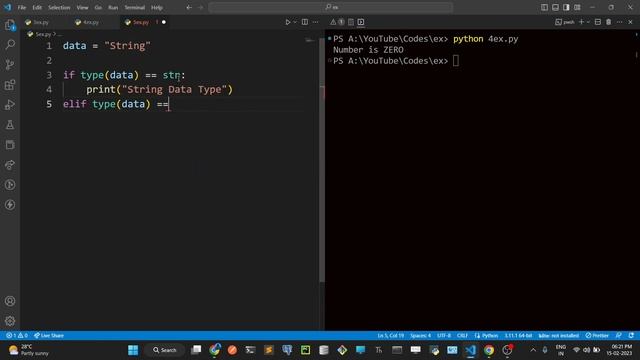Click the VS Code logo in title bar
This screenshot has height=360, width=640.
(x=8, y=7)
